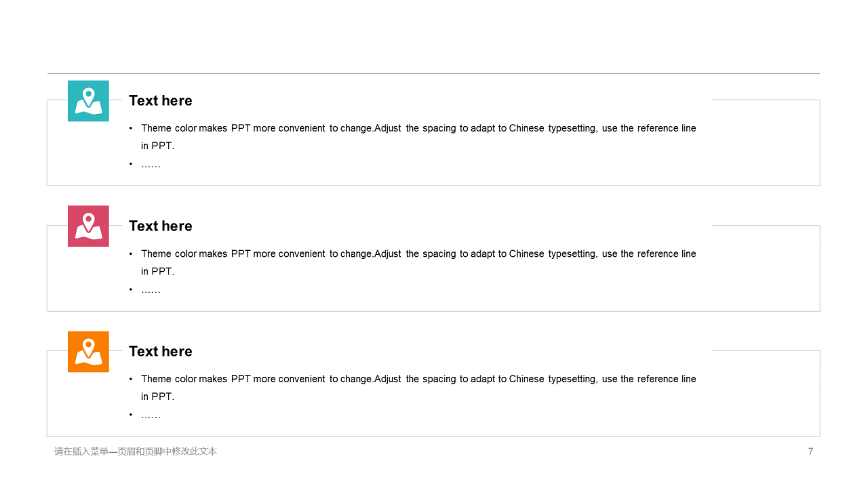Click "in PPT." line in the second box
The image size is (868, 488).
[x=157, y=271]
